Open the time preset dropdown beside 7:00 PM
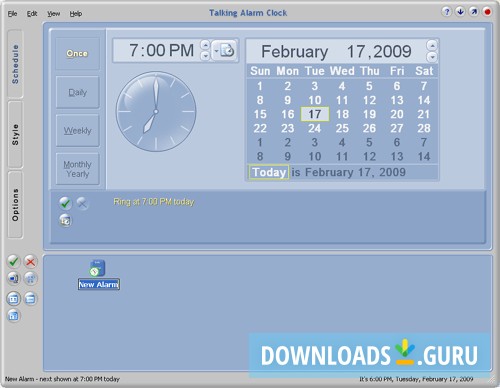 (x=224, y=51)
